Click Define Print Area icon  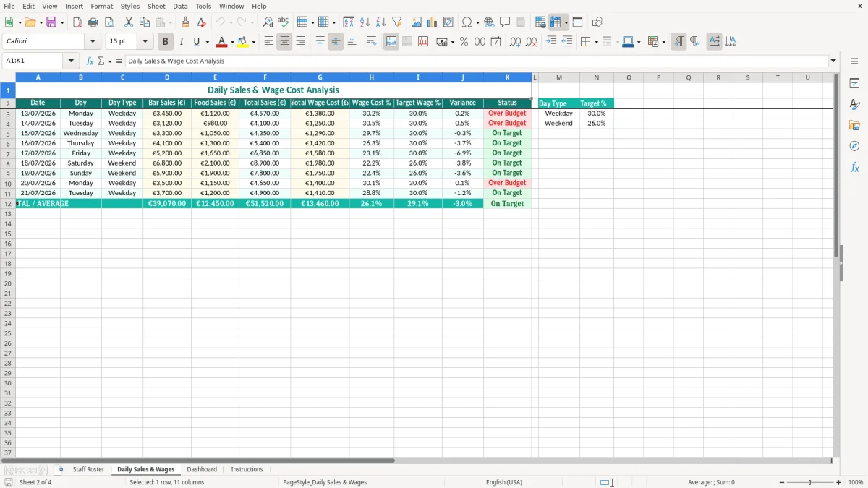pyautogui.click(x=540, y=22)
